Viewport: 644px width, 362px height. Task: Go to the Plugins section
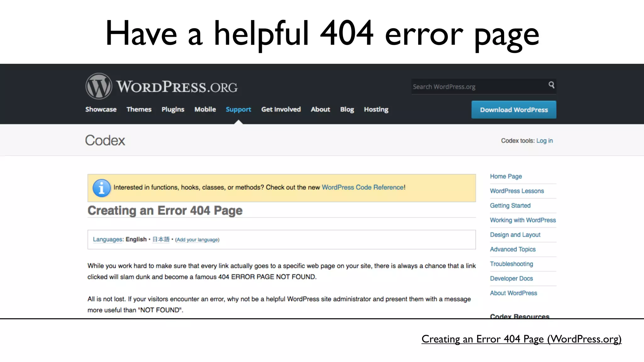point(173,109)
